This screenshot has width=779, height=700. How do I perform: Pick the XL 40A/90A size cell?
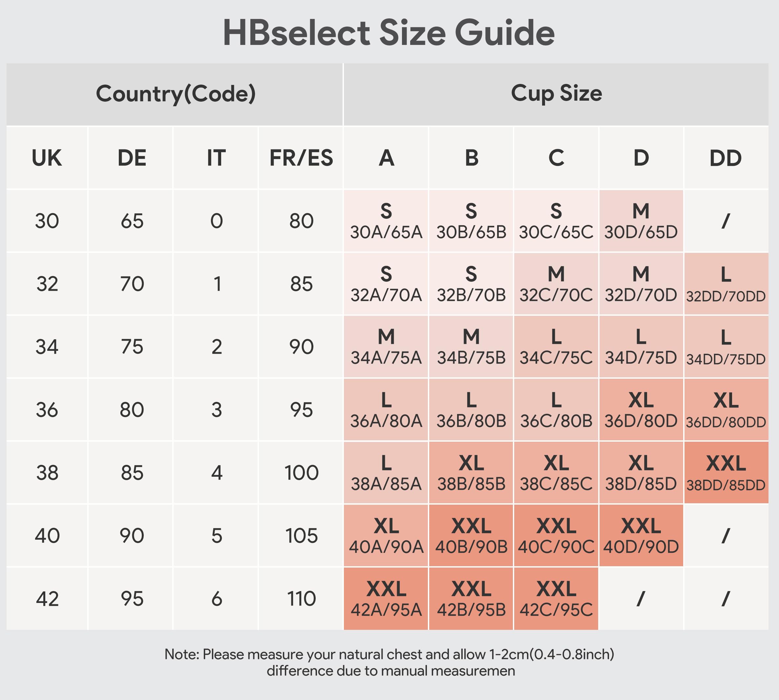(386, 536)
